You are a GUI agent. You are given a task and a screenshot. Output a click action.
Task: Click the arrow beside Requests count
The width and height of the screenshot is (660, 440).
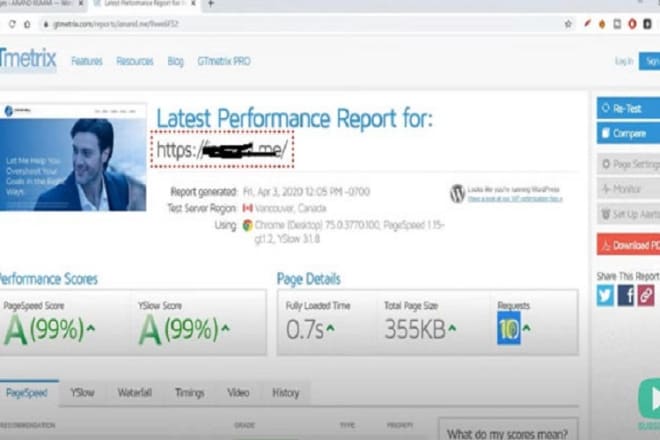pos(527,328)
